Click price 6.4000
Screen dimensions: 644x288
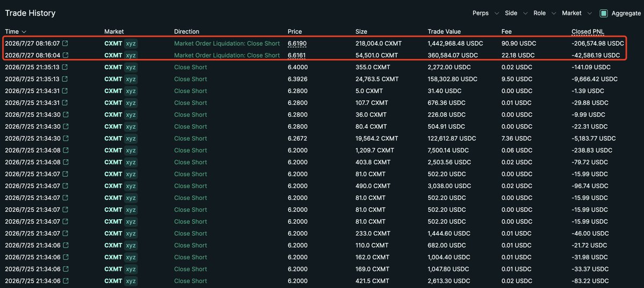click(298, 67)
